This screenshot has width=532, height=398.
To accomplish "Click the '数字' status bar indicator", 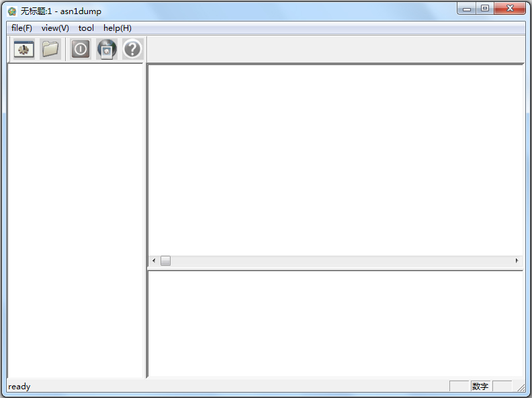I will (x=480, y=386).
